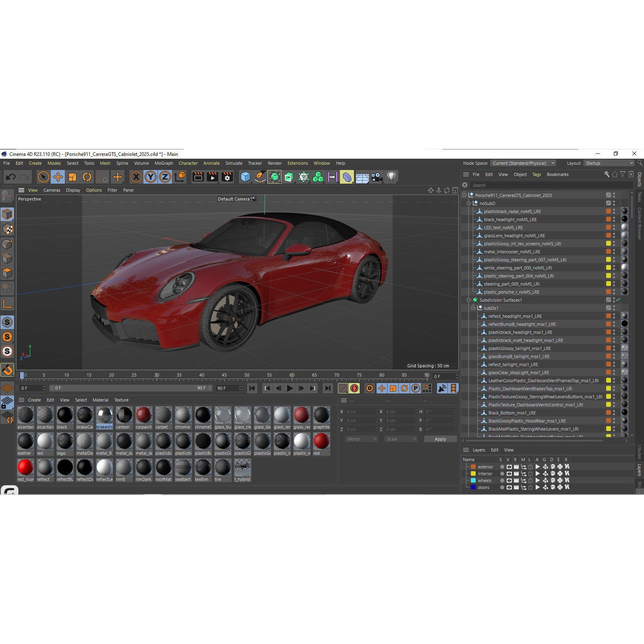Toggle visibility eye of wheels layer

tap(509, 480)
